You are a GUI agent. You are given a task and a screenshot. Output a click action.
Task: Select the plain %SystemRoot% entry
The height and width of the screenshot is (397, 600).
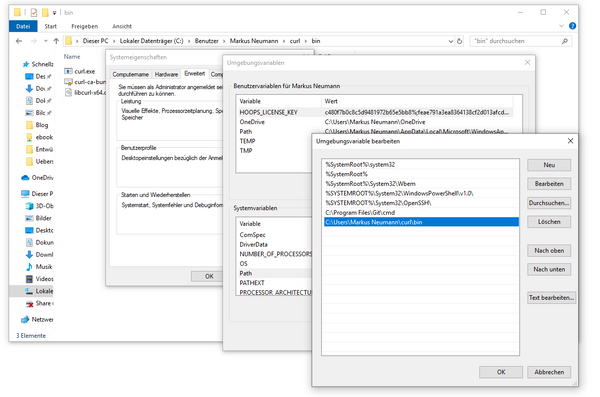point(421,174)
